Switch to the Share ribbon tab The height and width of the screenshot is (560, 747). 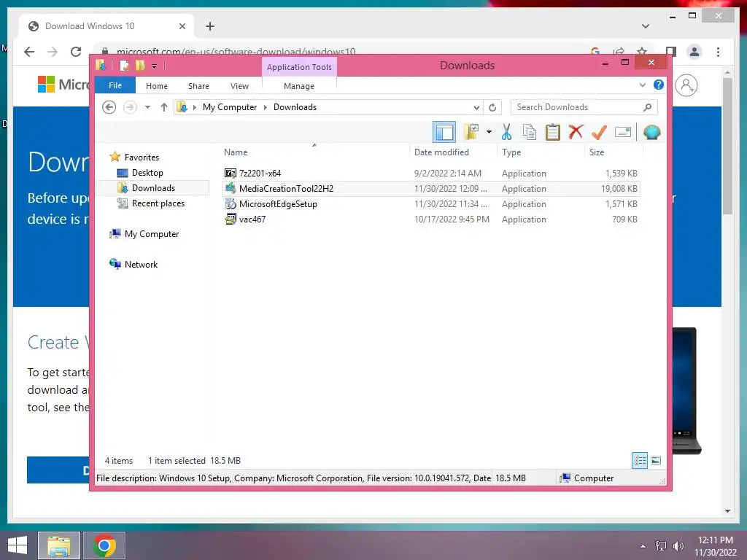[198, 86]
